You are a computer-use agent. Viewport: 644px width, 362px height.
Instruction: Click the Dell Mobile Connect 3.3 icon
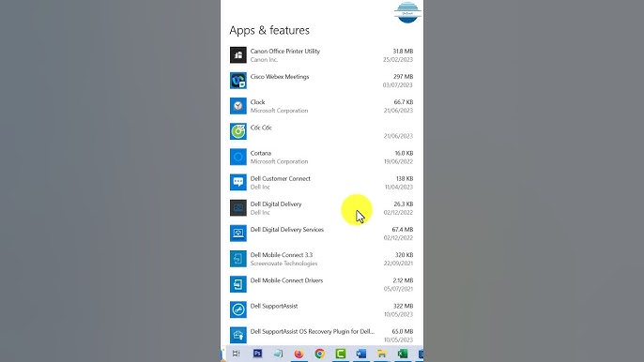[238, 259]
